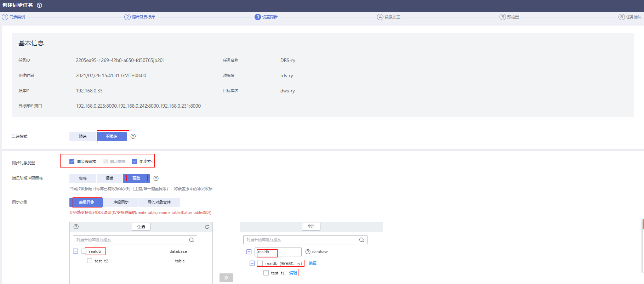Click creation time 2021/07/26 15:41:31
This screenshot has height=284, width=644.
pyautogui.click(x=111, y=75)
